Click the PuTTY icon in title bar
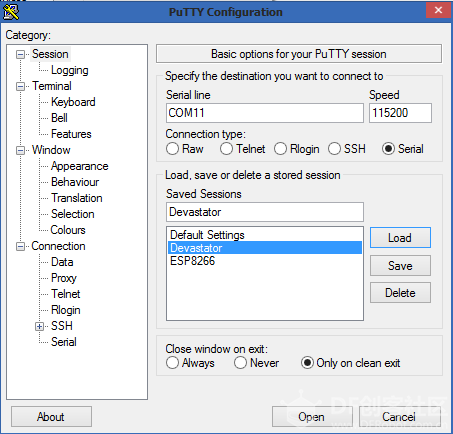The image size is (453, 434). click(11, 12)
